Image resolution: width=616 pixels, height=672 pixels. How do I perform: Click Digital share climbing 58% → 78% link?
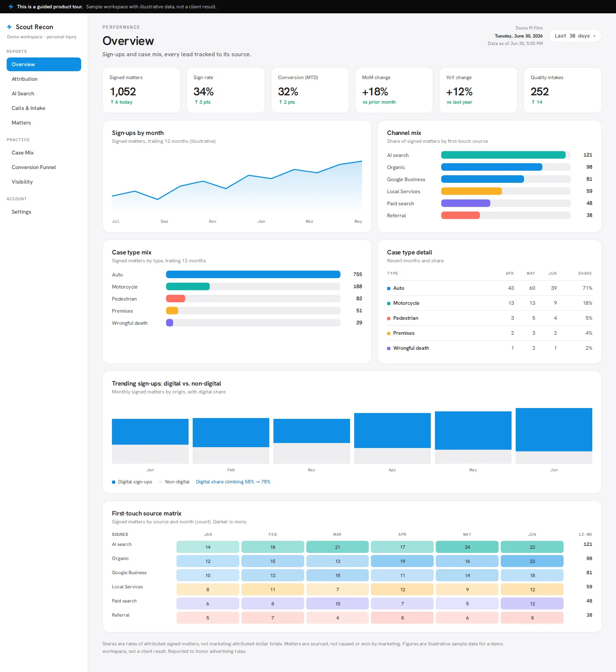(x=233, y=482)
